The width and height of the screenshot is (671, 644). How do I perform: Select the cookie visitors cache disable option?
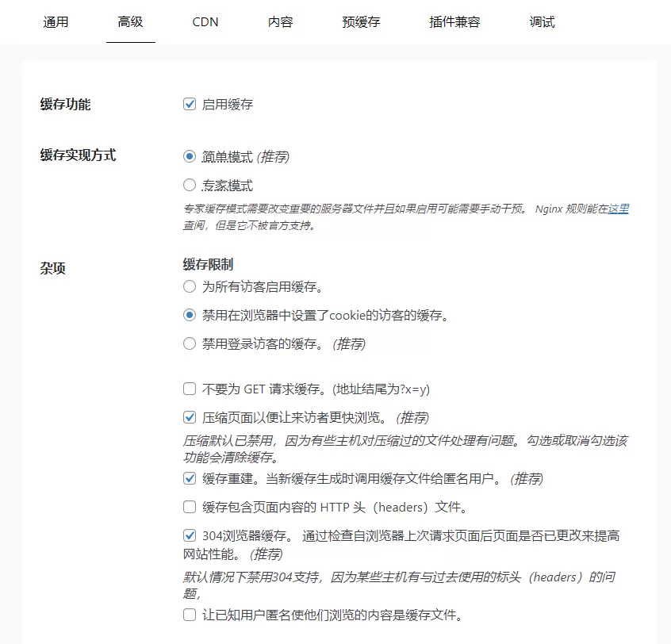pos(190,316)
